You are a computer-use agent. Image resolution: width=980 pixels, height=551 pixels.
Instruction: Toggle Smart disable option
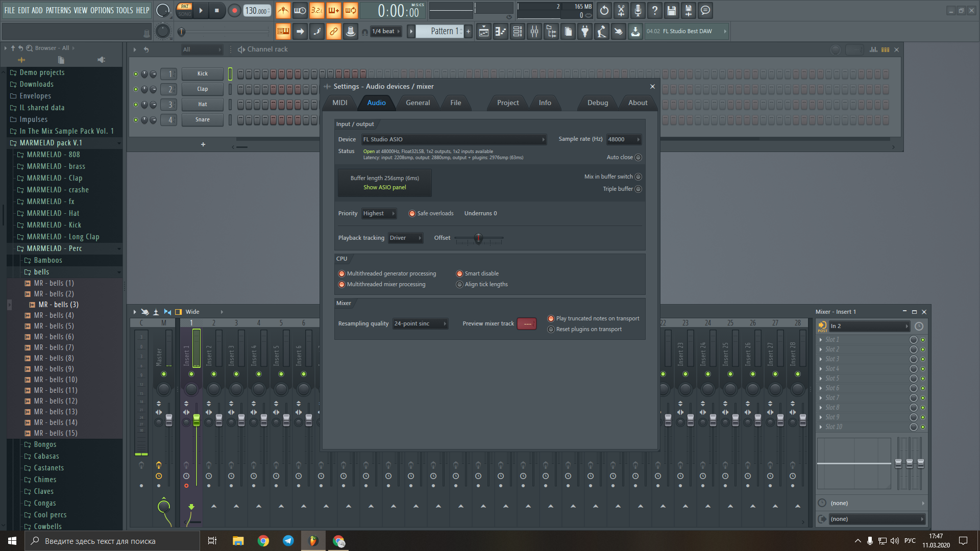[459, 274]
